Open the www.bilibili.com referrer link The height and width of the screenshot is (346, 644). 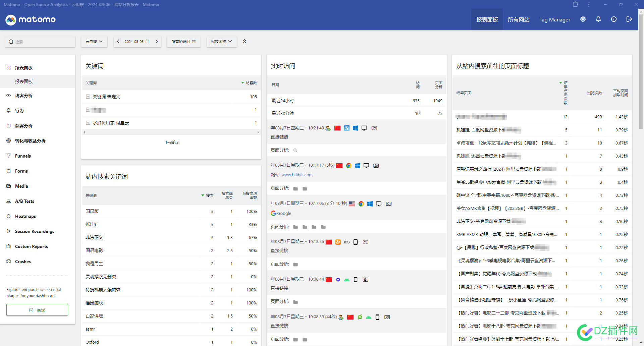click(x=297, y=175)
